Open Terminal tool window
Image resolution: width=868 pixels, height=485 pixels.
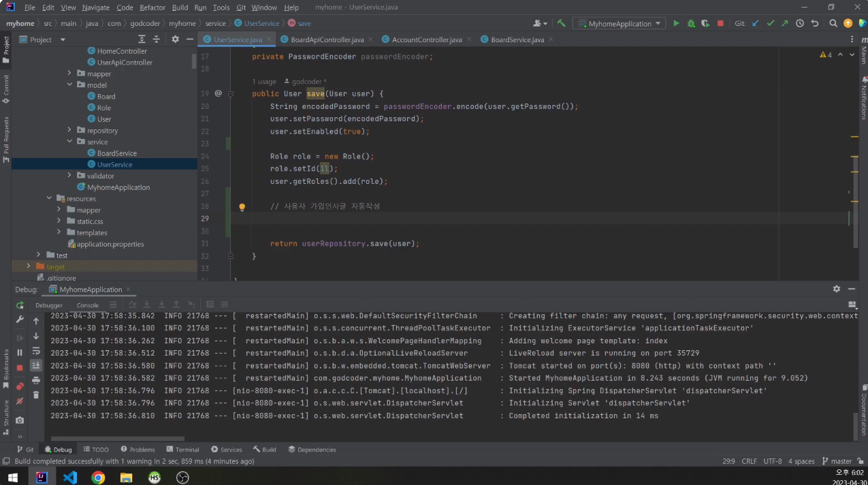point(183,450)
